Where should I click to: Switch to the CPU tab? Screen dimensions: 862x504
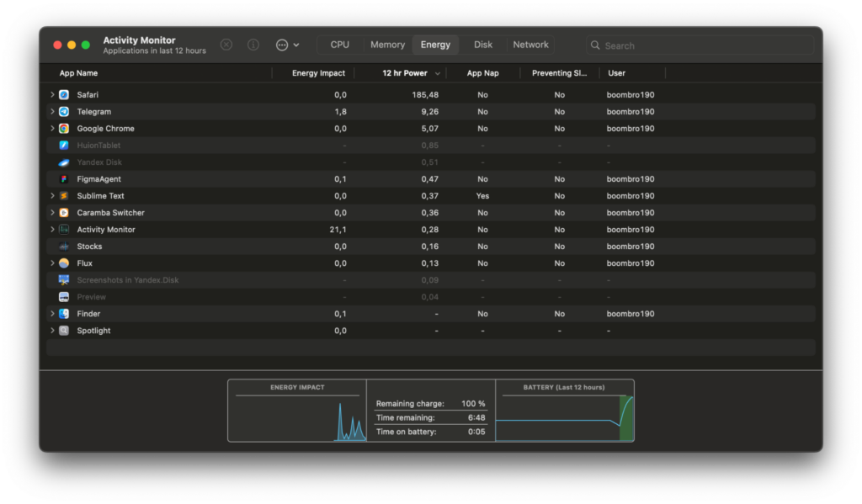coord(340,45)
